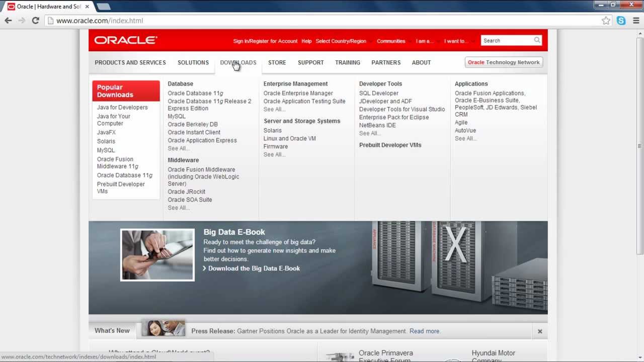Click Download the Big Data E-Book
Image resolution: width=644 pixels, height=362 pixels.
[254, 268]
